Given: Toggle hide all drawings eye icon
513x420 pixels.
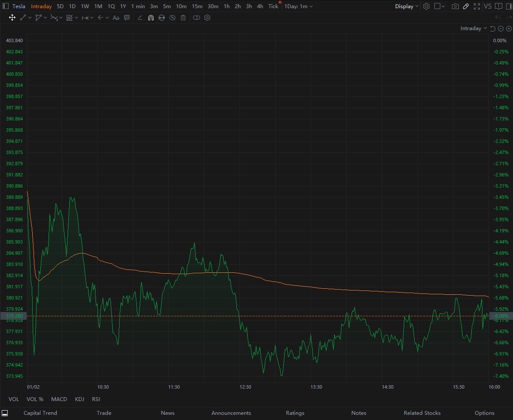Looking at the screenshot, I should tap(172, 18).
